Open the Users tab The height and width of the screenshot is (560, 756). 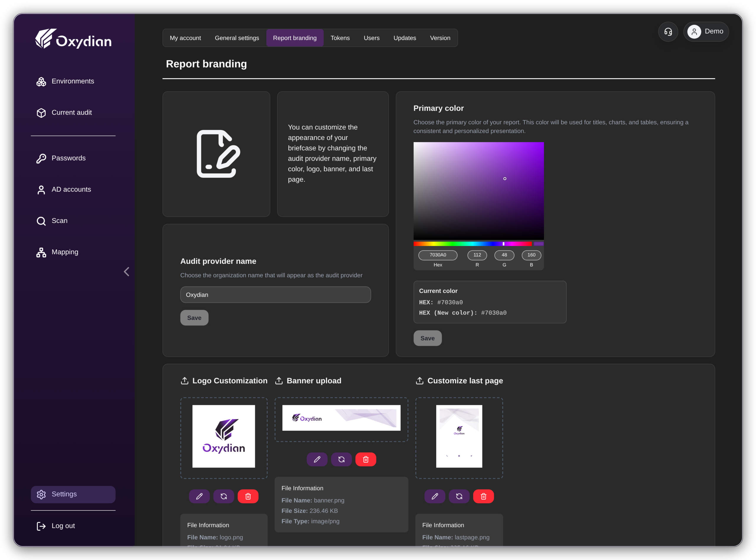click(372, 38)
